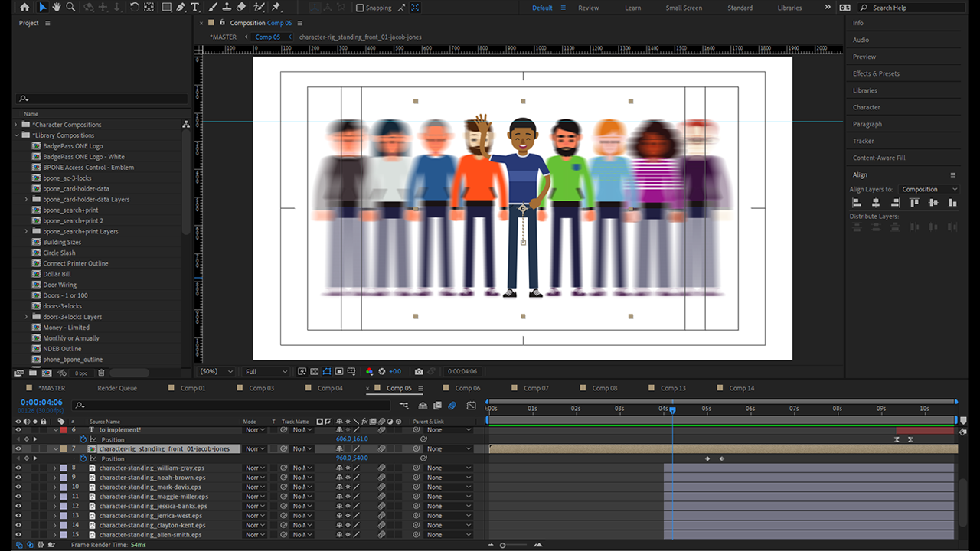Click the Search Help input field
The height and width of the screenshot is (551, 980).
913,8
